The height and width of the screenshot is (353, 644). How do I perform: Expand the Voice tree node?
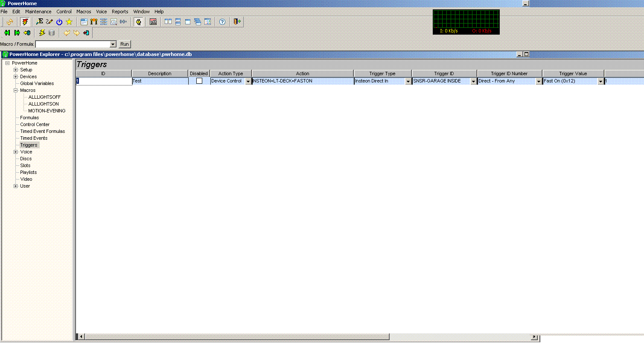[16, 152]
